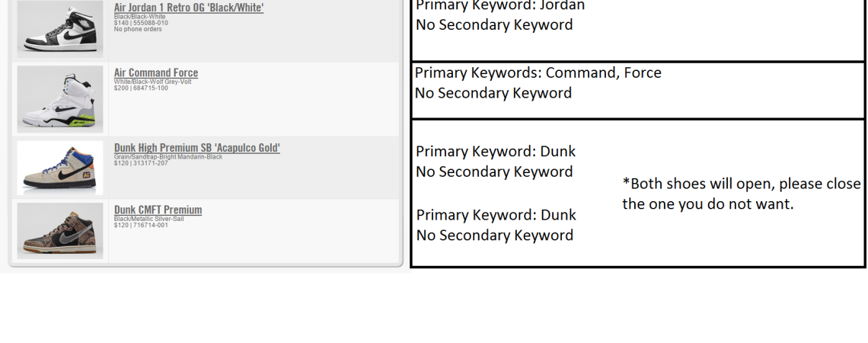Click the Black/Metallic Silver-Sail colorway text

coord(149,219)
